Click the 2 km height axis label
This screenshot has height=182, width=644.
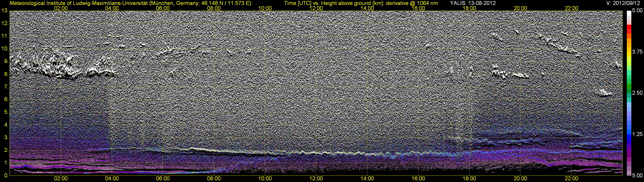6,150
